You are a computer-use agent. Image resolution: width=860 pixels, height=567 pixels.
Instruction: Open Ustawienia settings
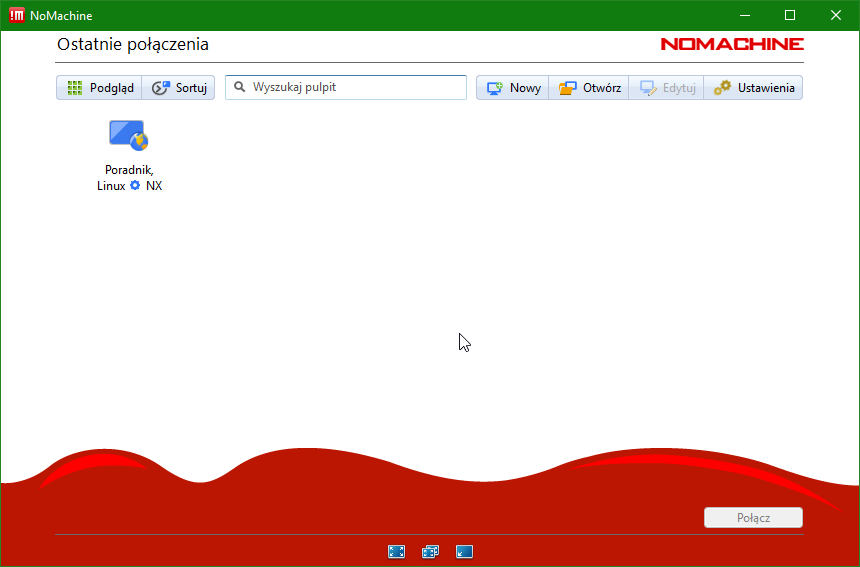(754, 88)
